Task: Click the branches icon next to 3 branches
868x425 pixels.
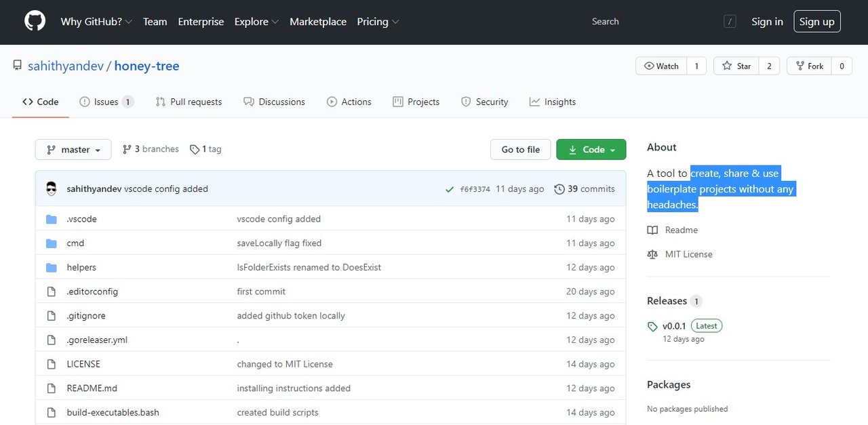Action: tap(127, 149)
